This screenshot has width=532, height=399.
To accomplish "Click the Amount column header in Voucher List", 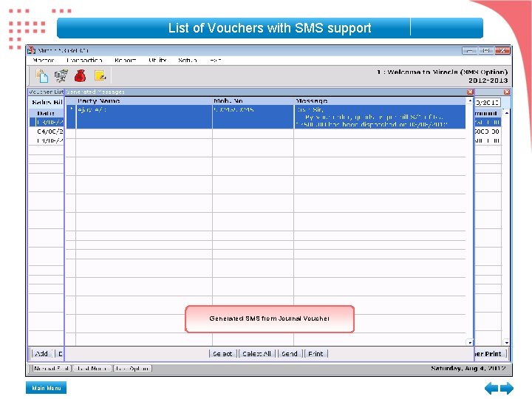I will point(487,113).
